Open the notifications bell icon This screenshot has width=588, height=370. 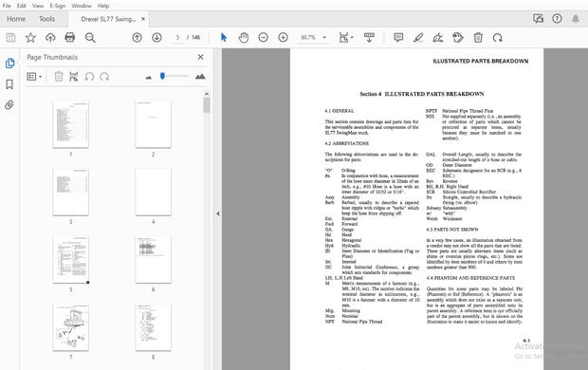click(576, 19)
